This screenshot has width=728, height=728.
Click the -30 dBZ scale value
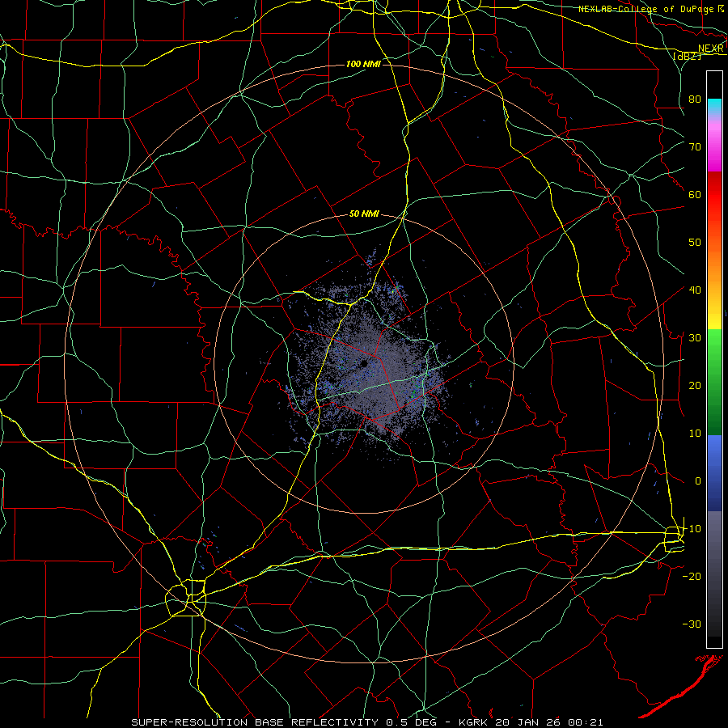(x=692, y=624)
